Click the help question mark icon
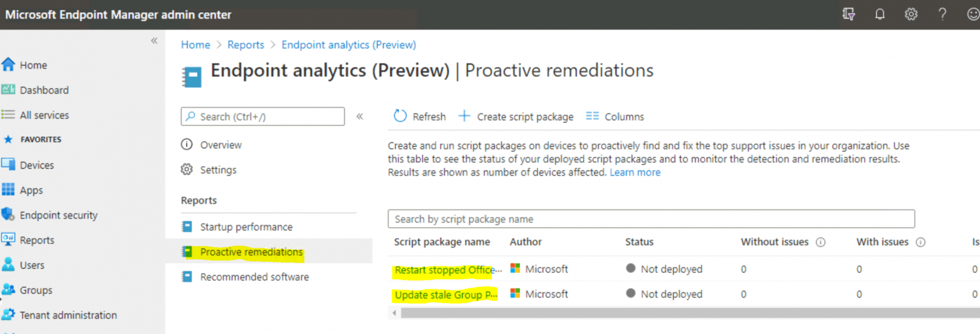The width and height of the screenshot is (980, 334). (942, 14)
